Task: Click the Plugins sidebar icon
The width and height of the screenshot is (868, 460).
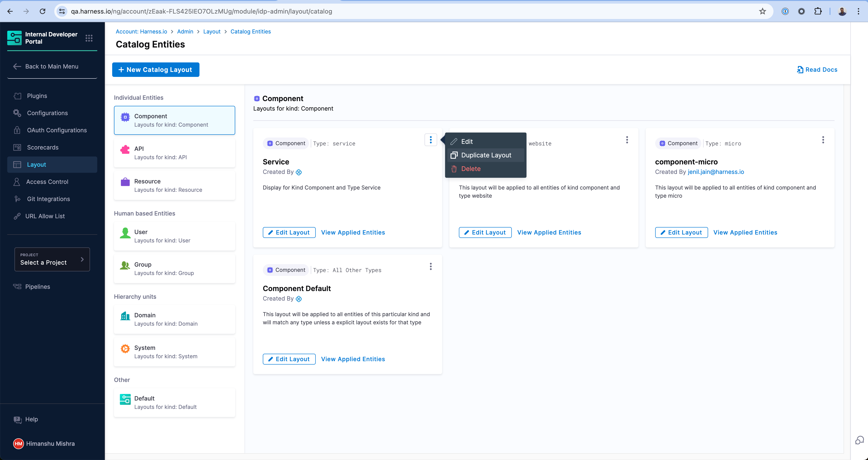Action: [17, 96]
